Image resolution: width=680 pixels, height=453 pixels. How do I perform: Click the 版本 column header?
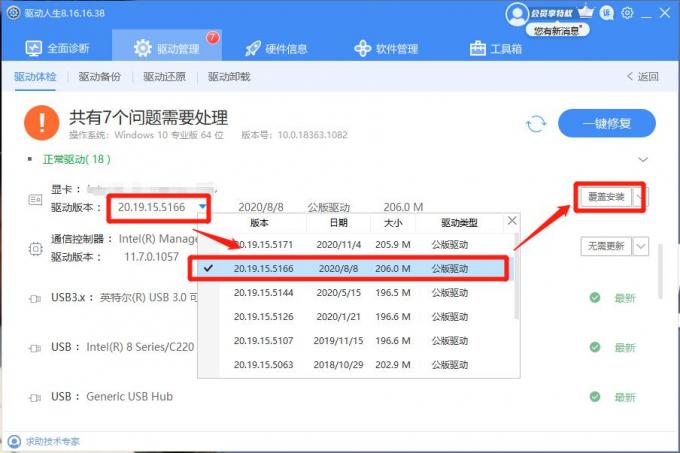click(x=259, y=223)
